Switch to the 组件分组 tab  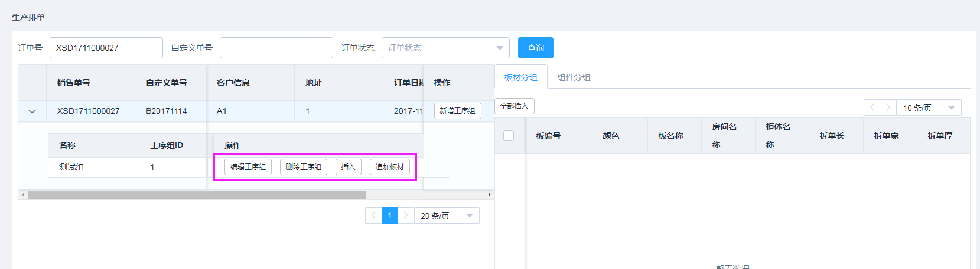tap(574, 77)
